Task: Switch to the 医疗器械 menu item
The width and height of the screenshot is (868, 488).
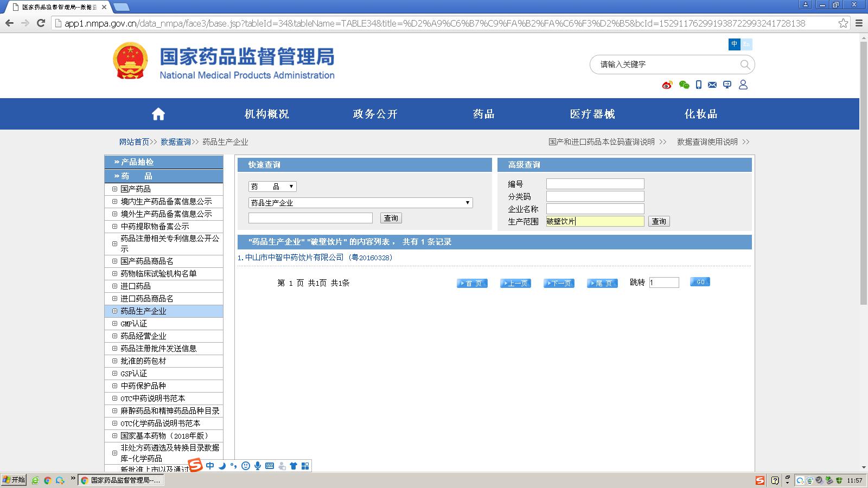Action: pyautogui.click(x=591, y=113)
